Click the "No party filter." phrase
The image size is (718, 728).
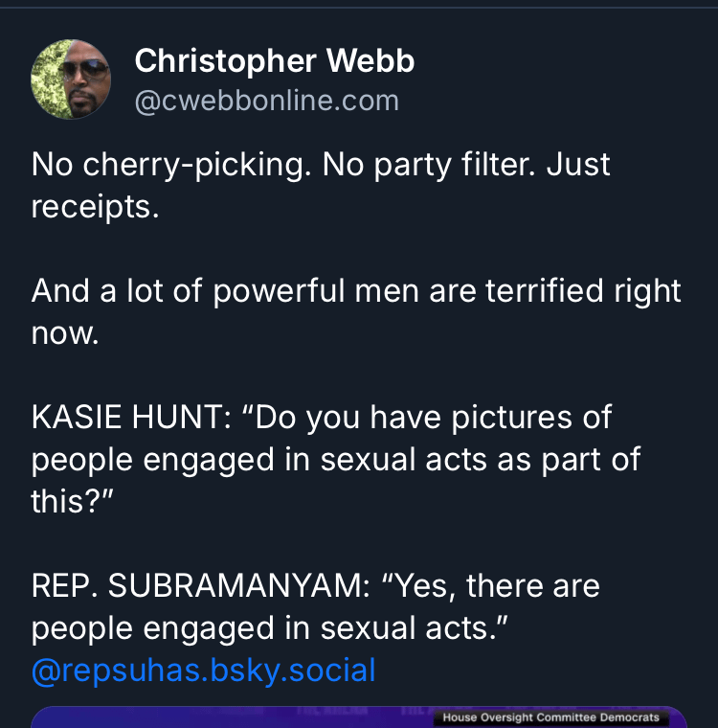(x=431, y=165)
